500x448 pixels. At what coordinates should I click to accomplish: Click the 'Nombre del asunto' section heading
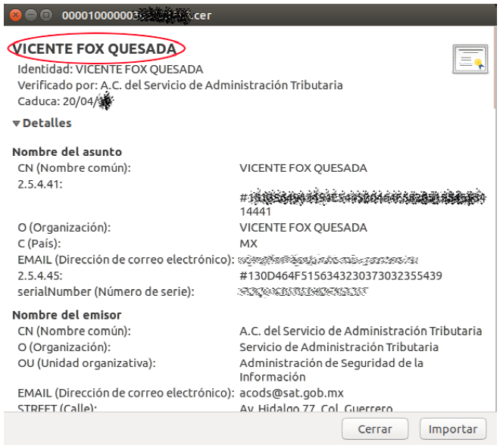coord(67,152)
